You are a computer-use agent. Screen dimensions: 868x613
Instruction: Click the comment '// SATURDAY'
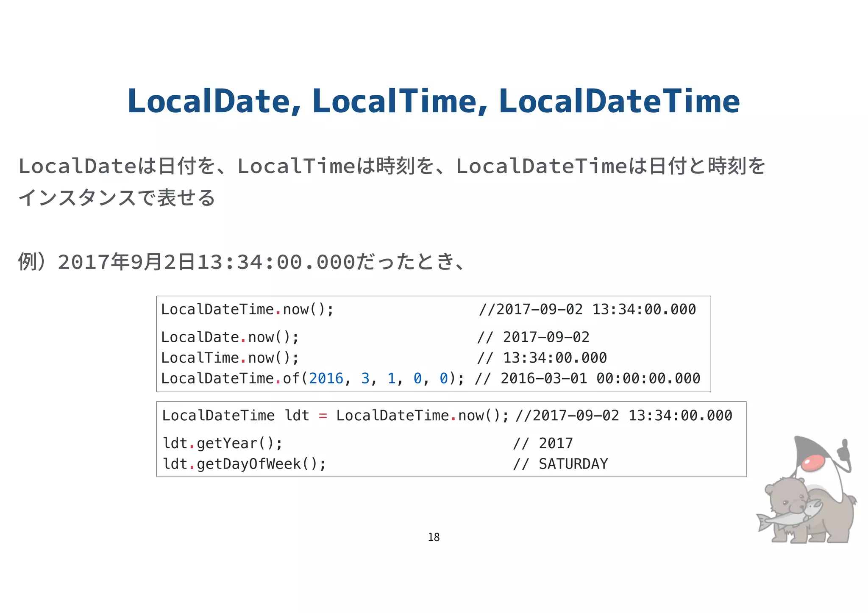(x=560, y=464)
